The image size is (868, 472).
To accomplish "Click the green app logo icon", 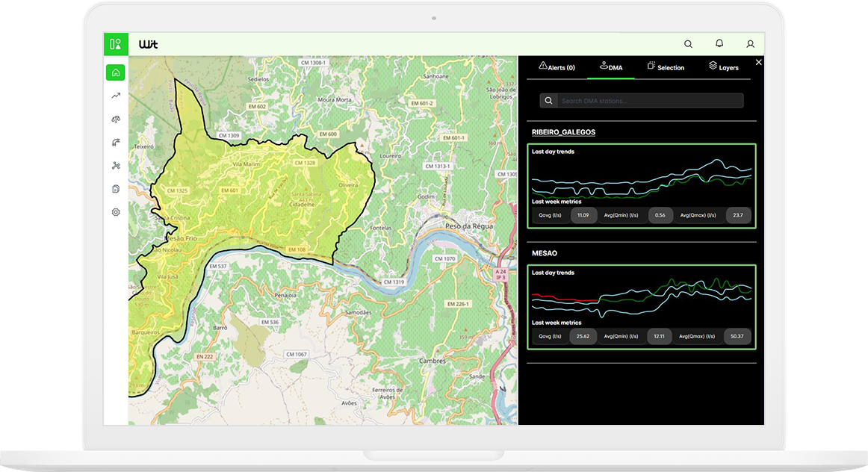I will (x=116, y=44).
